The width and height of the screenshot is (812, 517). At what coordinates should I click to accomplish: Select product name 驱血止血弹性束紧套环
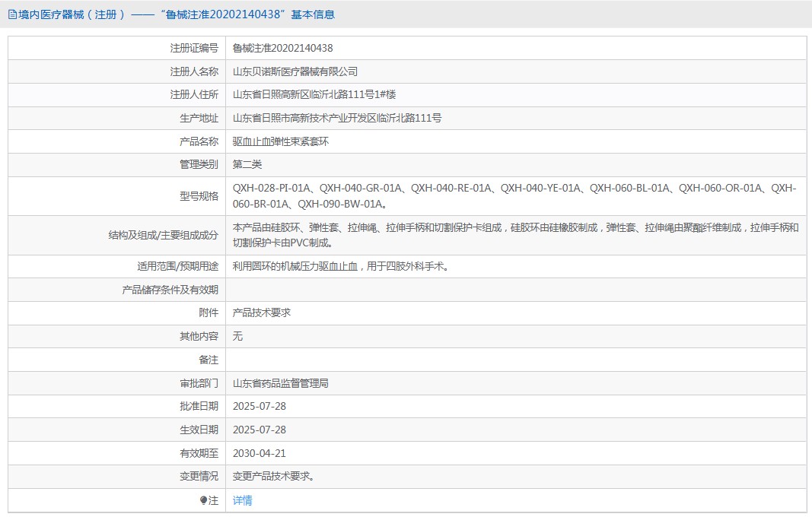click(x=280, y=141)
